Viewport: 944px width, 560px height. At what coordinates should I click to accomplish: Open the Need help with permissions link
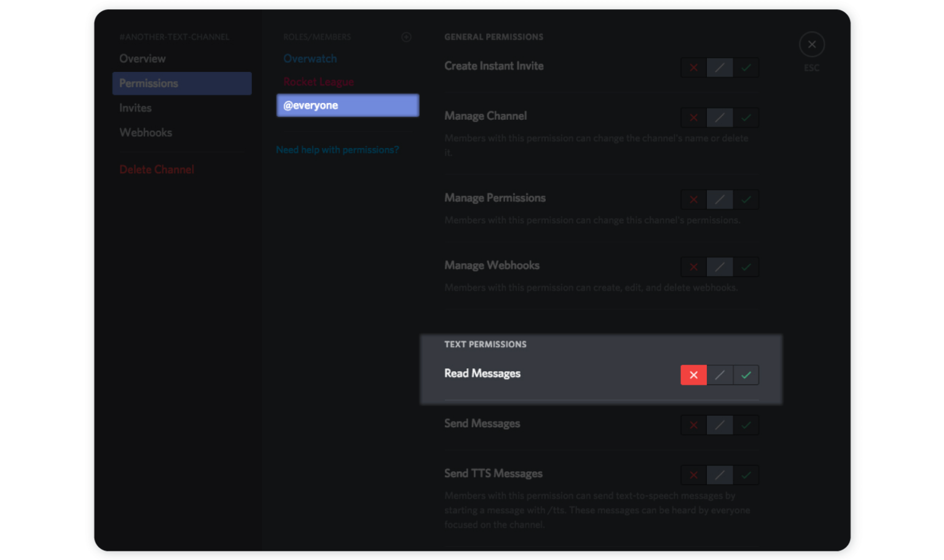point(337,149)
